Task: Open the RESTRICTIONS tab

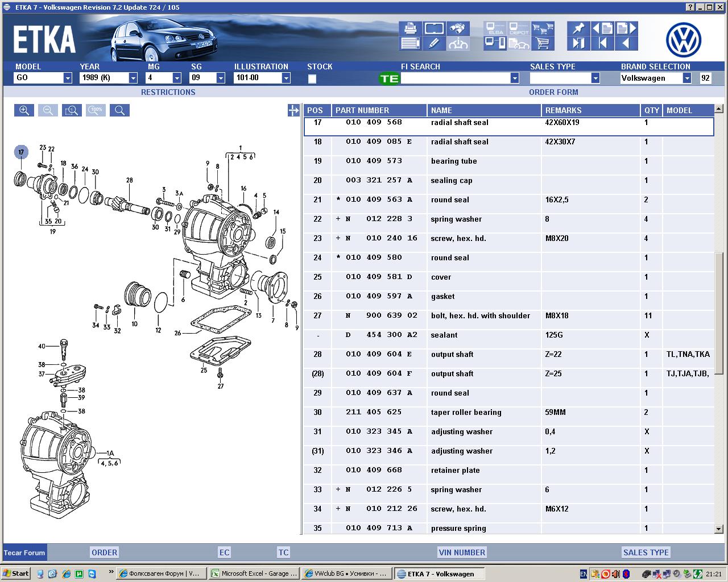Action: (168, 92)
